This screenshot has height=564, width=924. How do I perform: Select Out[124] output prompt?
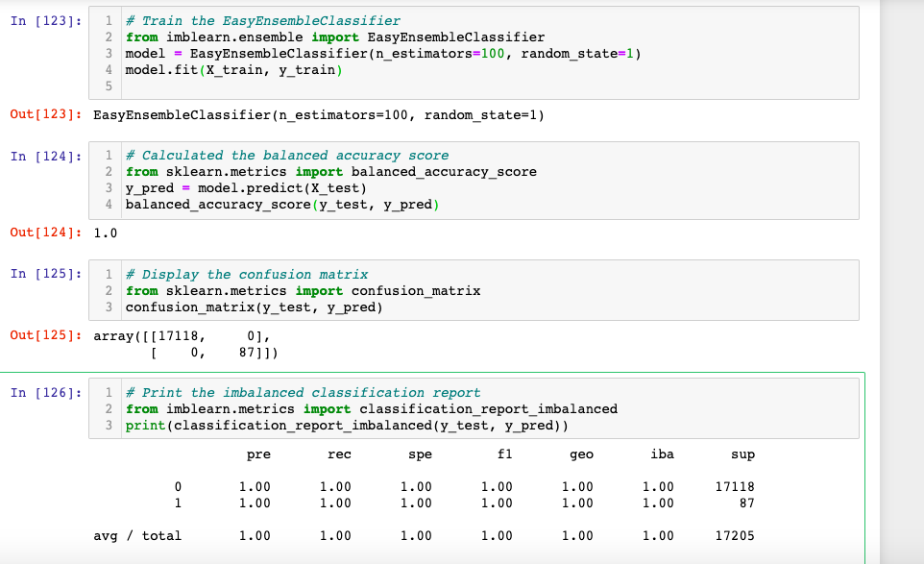click(x=46, y=233)
